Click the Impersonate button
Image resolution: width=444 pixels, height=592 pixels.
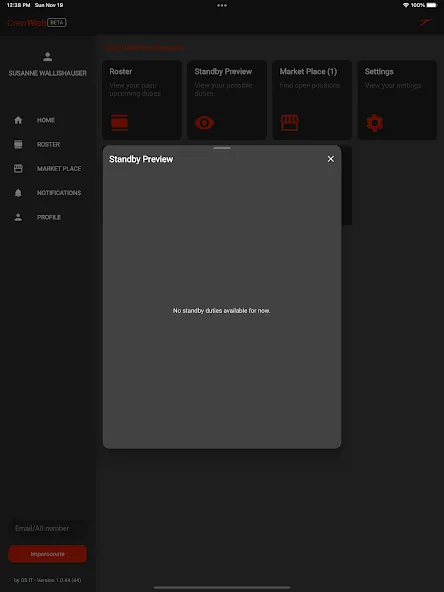pos(48,554)
